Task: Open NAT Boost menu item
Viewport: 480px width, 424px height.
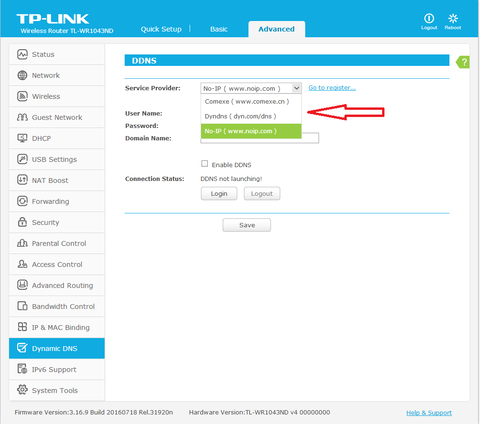Action: 57,180
